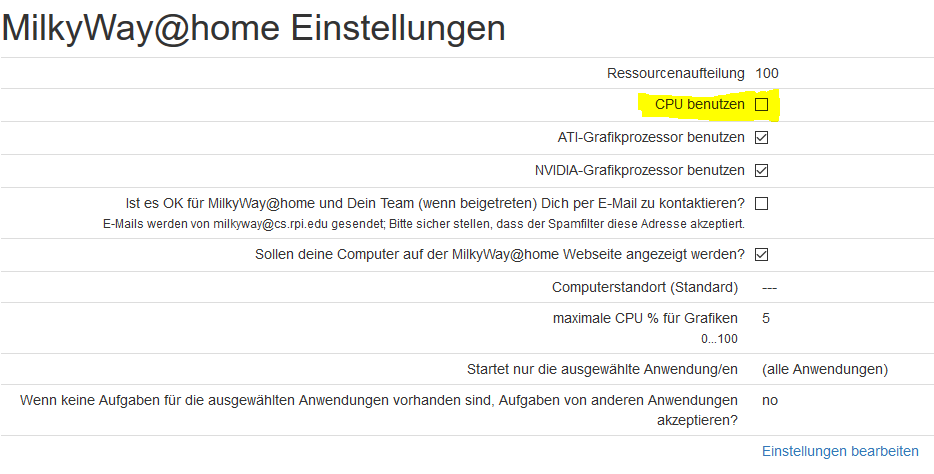934x474 pixels.
Task: Click the Ressourcenaufteilung label
Action: (675, 73)
